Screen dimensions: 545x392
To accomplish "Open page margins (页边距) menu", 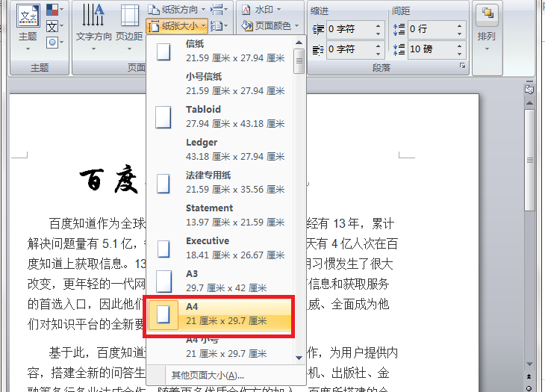I will pyautogui.click(x=129, y=27).
